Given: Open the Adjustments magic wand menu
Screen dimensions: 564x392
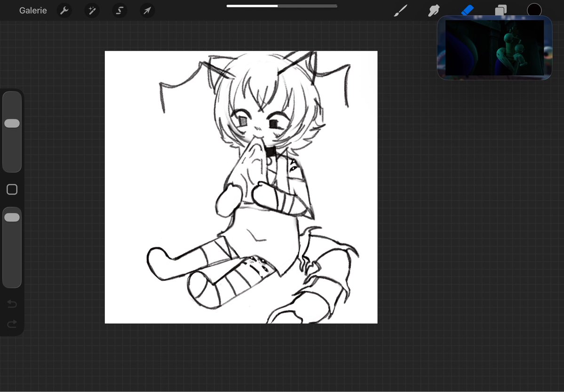Looking at the screenshot, I should click(x=92, y=10).
